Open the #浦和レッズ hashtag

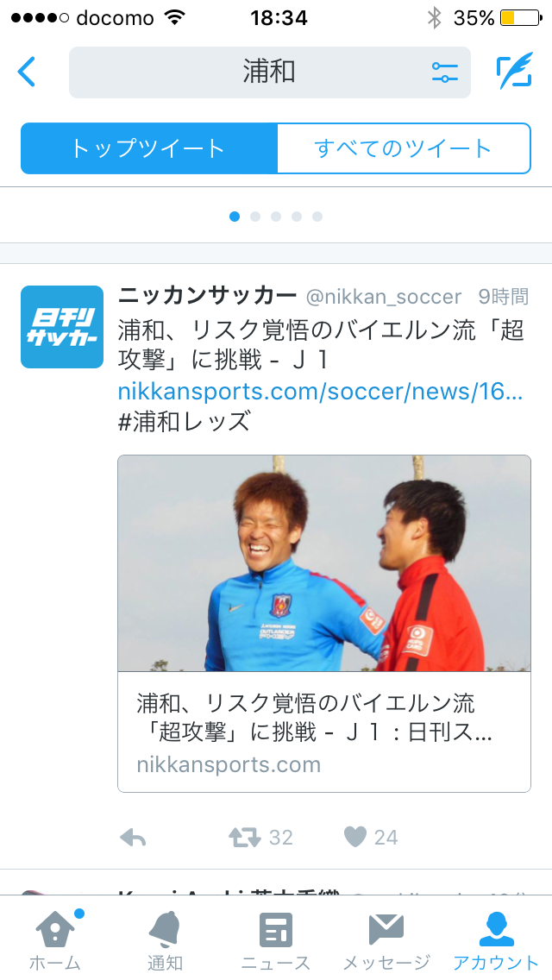tap(185, 422)
